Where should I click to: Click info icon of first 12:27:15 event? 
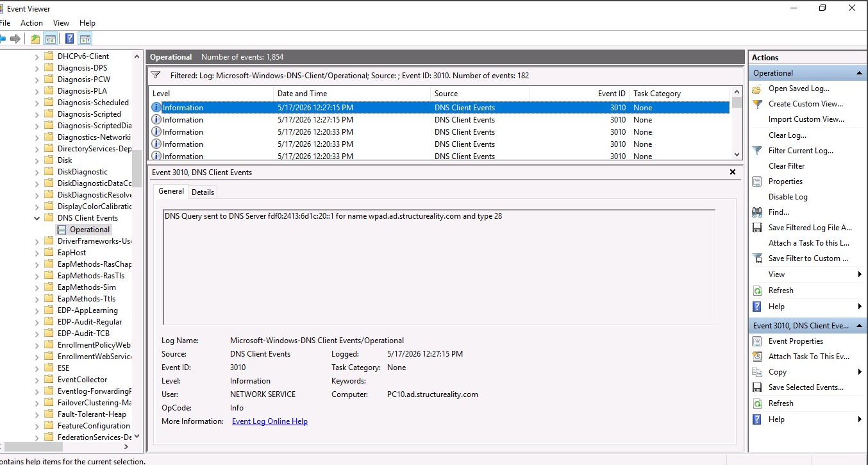pos(156,108)
